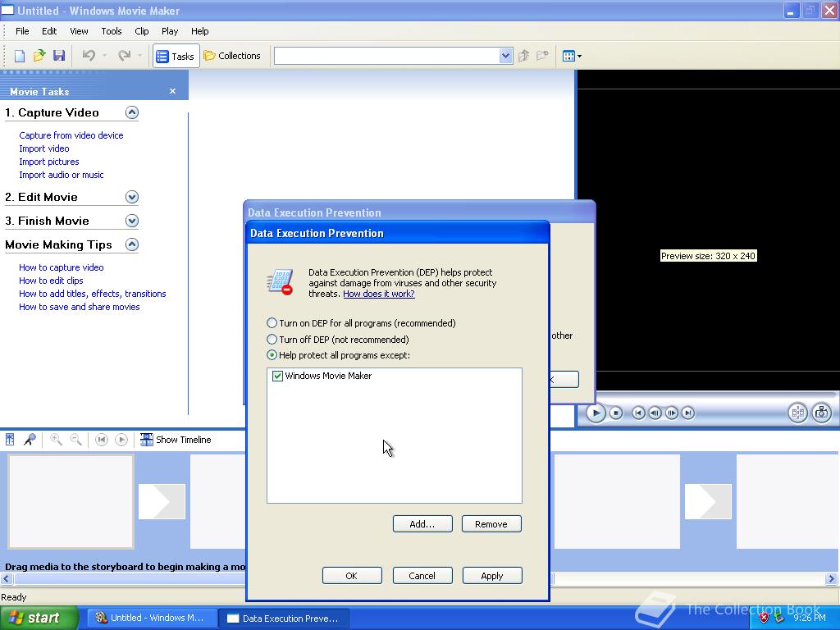Screen dimensions: 840x630
Task: Go up one level icon in toolbar
Action: tap(524, 56)
